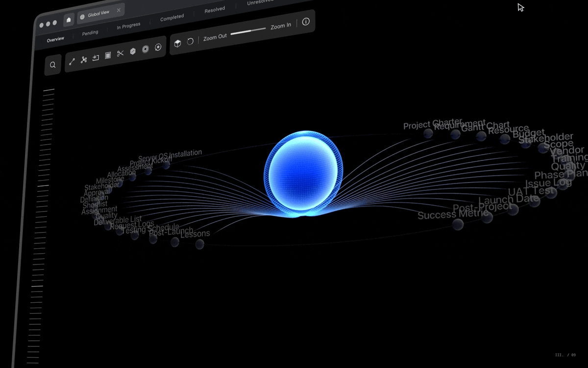Switch to the Overview tab
The image size is (588, 368).
[x=55, y=39]
